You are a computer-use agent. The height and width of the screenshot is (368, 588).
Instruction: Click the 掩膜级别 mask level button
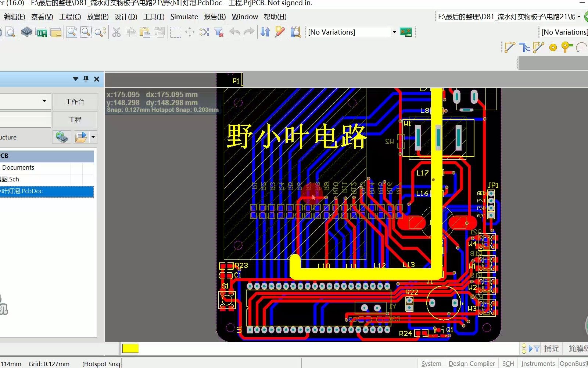[578, 348]
